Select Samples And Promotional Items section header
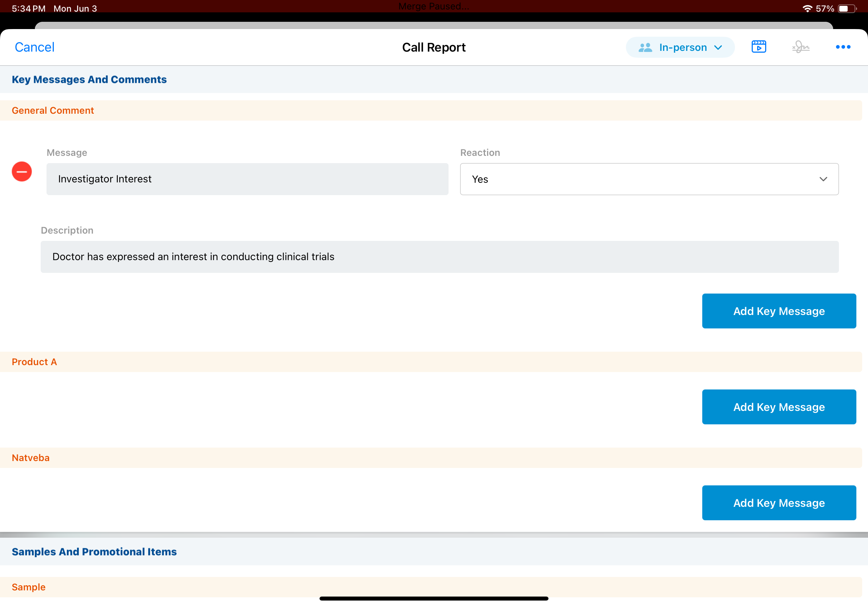Image resolution: width=868 pixels, height=606 pixels. pos(94,552)
